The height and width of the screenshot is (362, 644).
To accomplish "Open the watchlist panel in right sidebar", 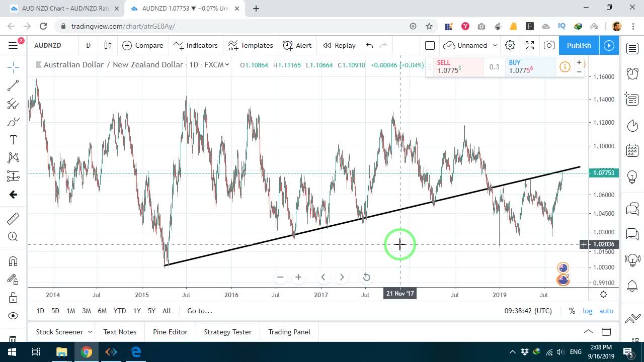I will 632,48.
